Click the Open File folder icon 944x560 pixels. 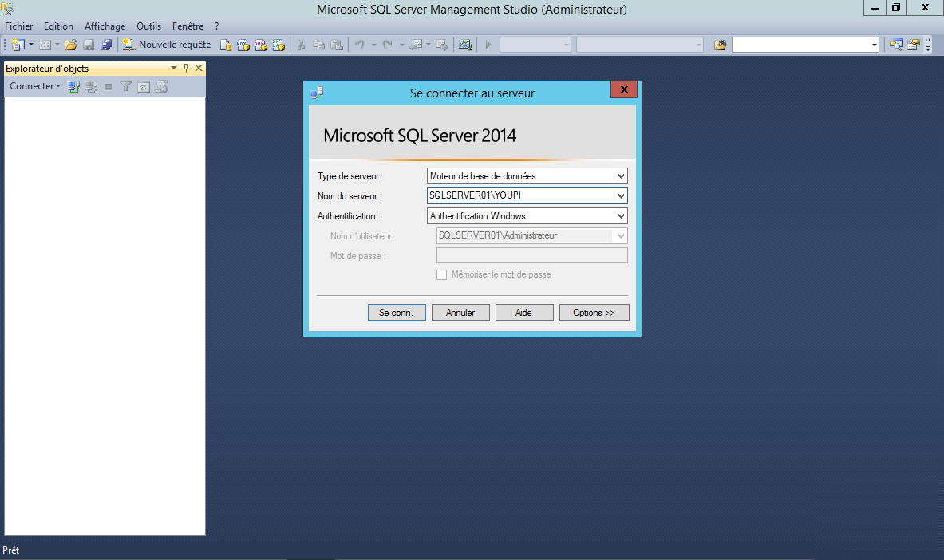pos(70,45)
